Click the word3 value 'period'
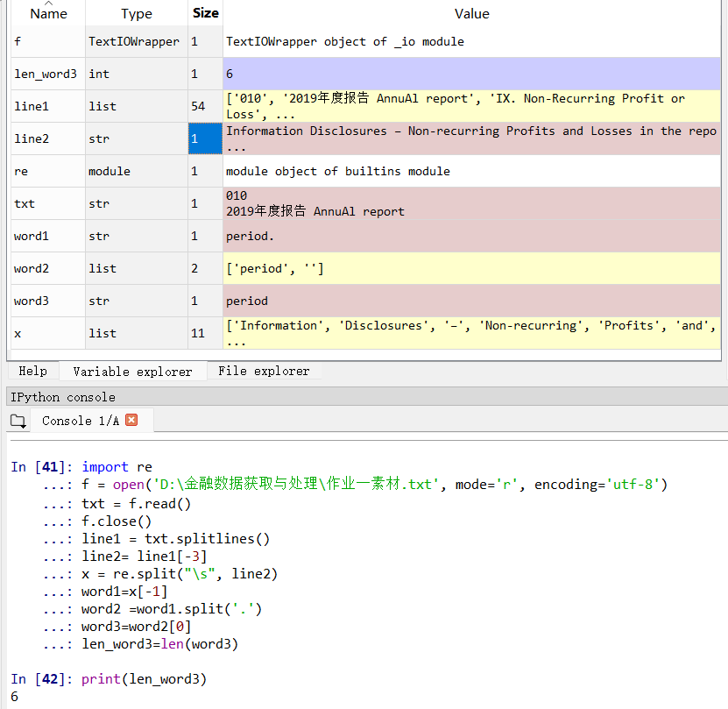 [471, 301]
